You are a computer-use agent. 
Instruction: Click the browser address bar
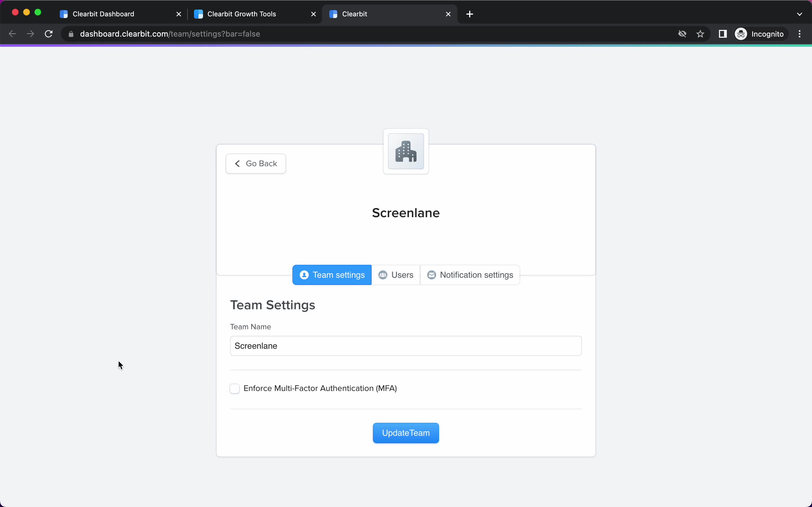(x=169, y=34)
